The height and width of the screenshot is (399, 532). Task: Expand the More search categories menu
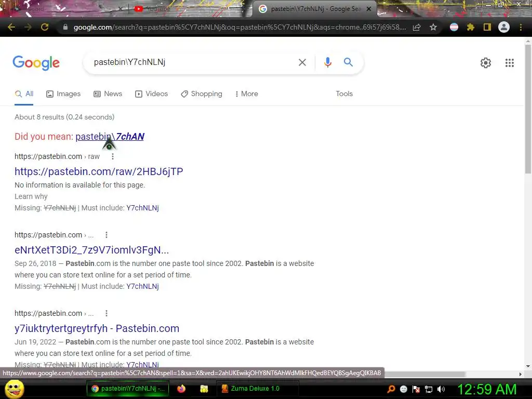(247, 94)
